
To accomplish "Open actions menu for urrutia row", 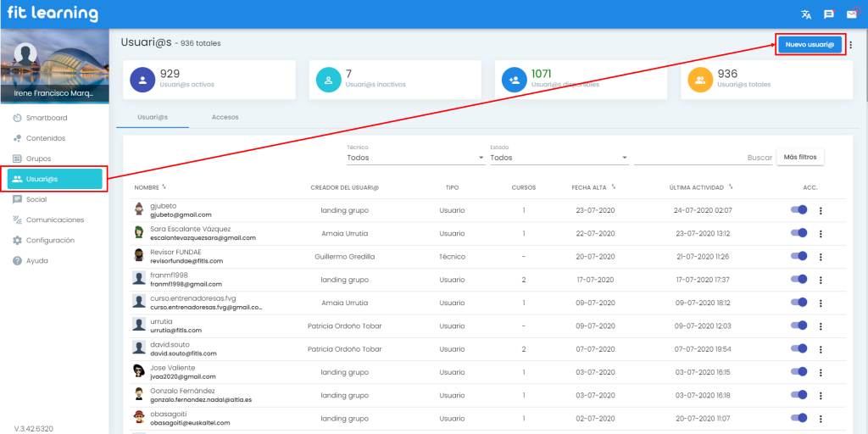I will 821,326.
